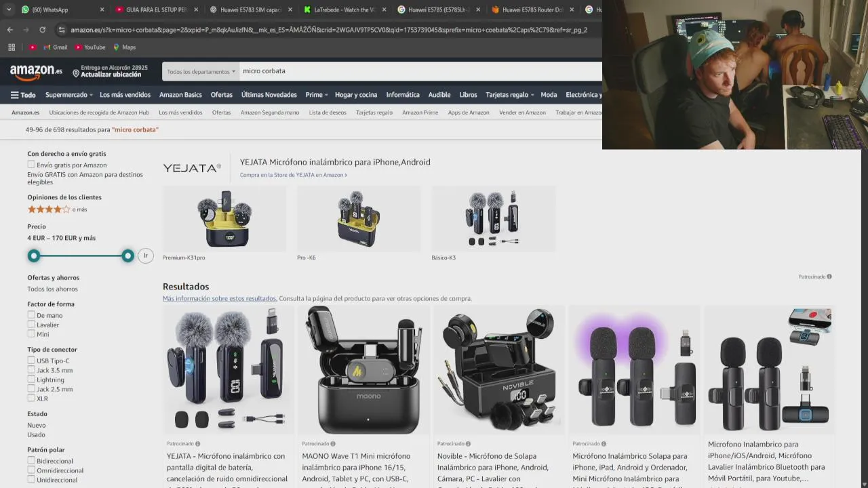The height and width of the screenshot is (488, 868).
Task: Open the Informática category
Action: click(403, 95)
